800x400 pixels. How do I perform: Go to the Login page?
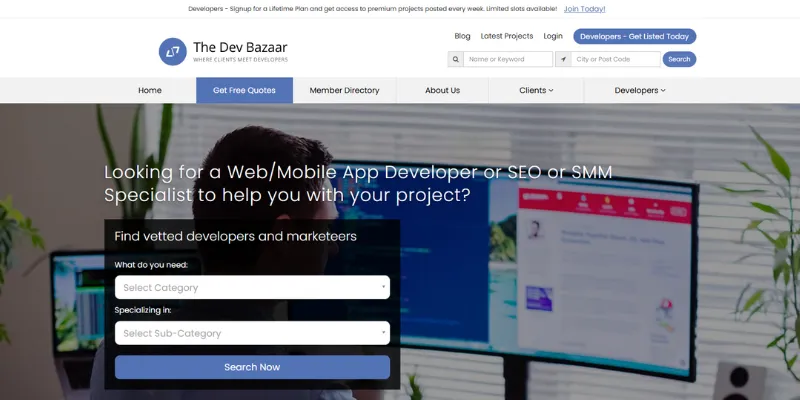(x=553, y=36)
